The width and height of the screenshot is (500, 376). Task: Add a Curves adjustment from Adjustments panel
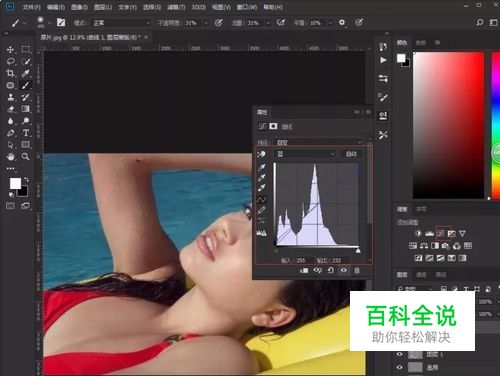(440, 233)
